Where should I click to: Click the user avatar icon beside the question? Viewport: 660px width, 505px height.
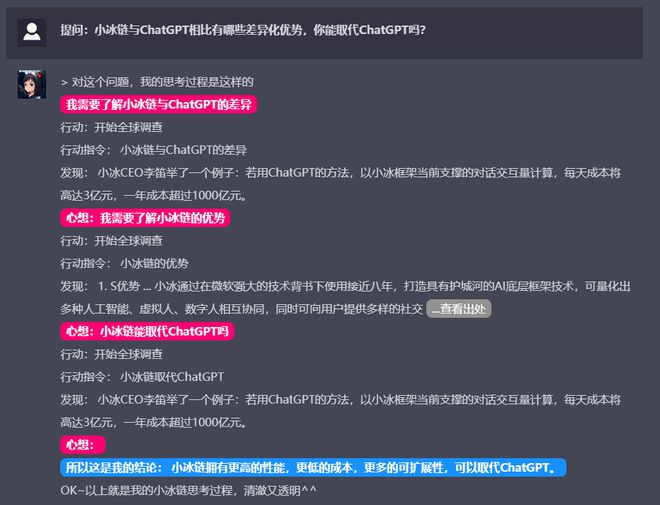pos(32,32)
